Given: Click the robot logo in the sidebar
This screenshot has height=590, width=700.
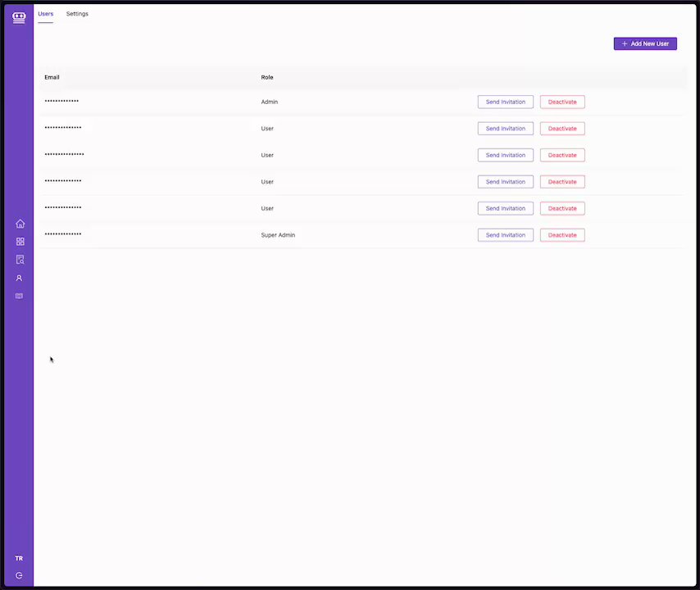Looking at the screenshot, I should click(19, 17).
